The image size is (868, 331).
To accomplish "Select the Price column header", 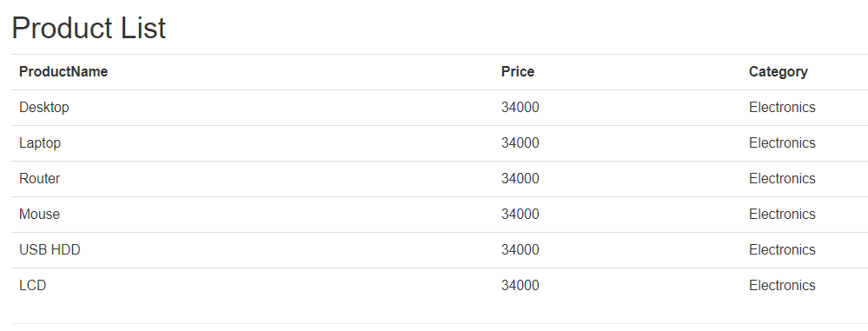I will coord(518,71).
